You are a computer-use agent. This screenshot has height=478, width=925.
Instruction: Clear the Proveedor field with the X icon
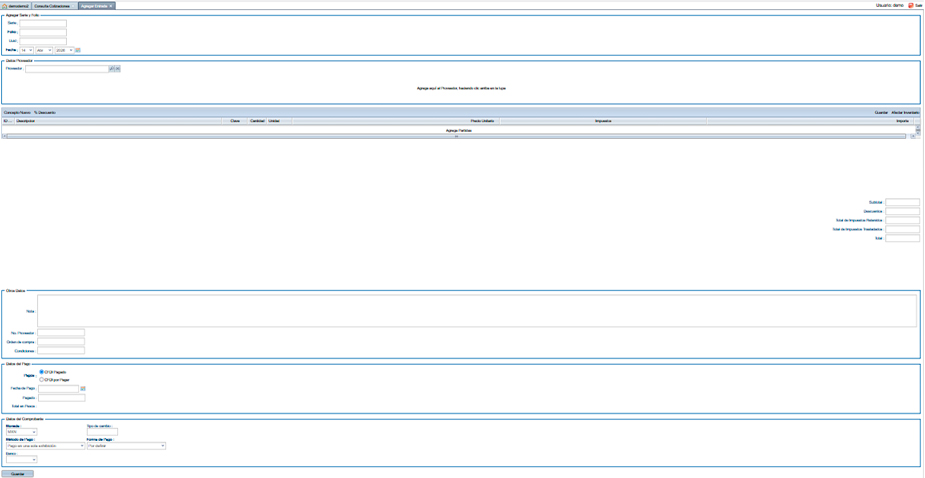117,69
